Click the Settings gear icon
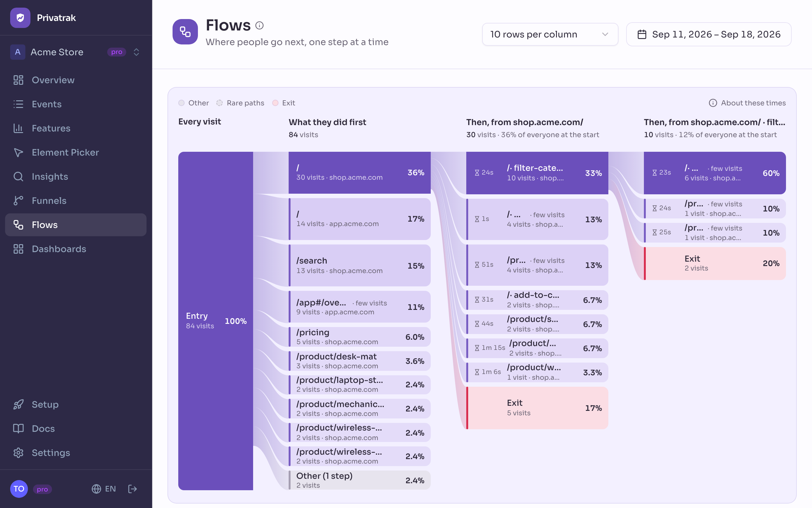812x508 pixels. click(x=18, y=453)
